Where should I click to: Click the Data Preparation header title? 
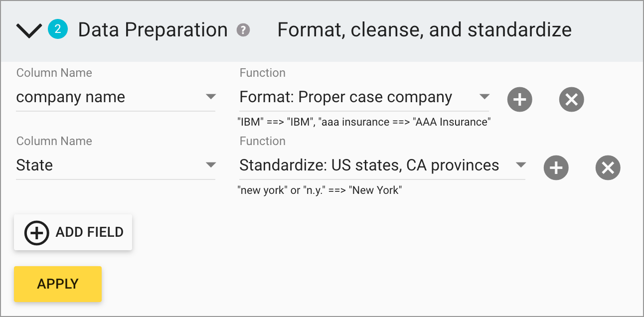point(153,30)
